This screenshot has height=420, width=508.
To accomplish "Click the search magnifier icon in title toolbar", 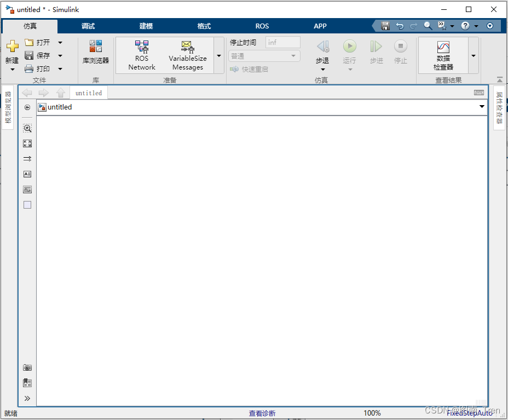I will click(x=428, y=26).
